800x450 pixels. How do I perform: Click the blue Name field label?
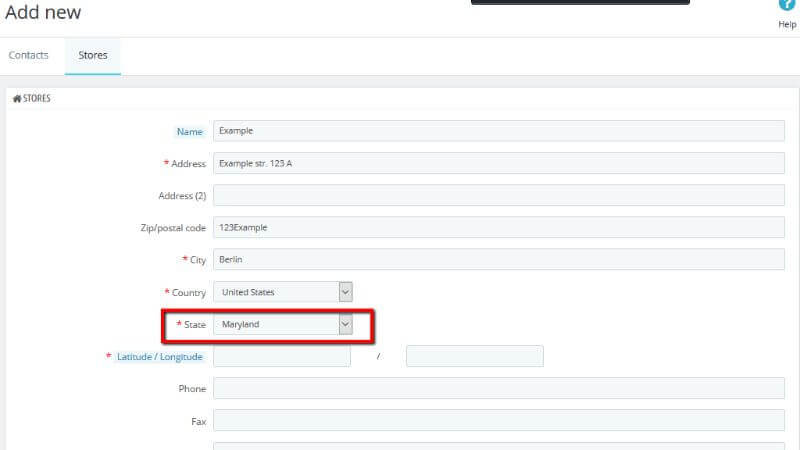point(189,132)
